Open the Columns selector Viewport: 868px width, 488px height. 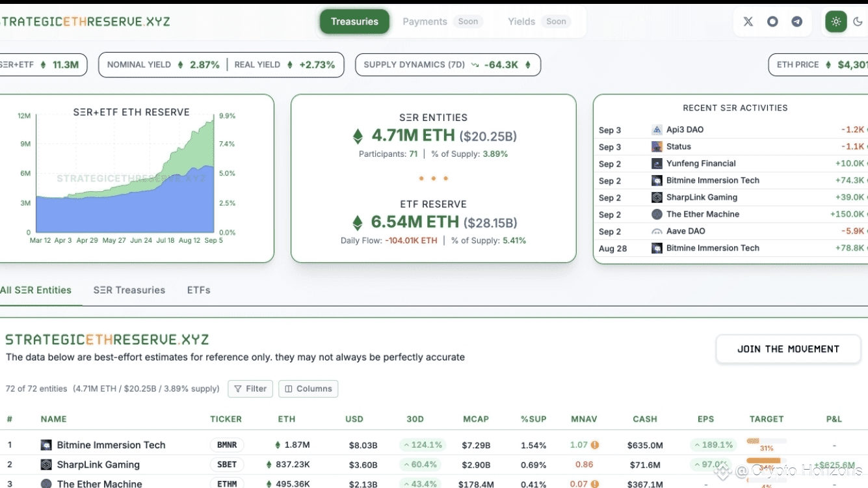pyautogui.click(x=308, y=388)
